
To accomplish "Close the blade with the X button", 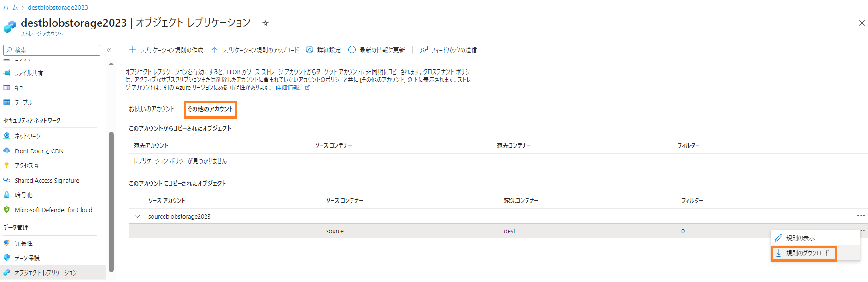I will click(x=862, y=23).
